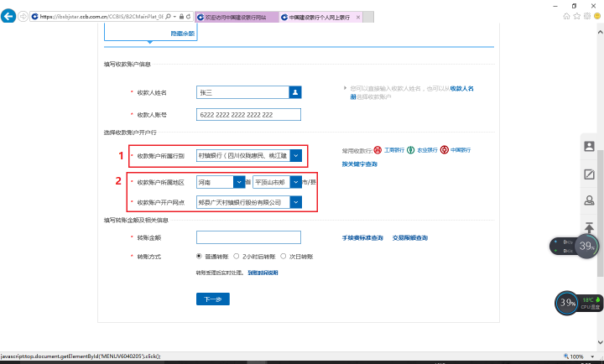Click the browser back arrow button
Screen dimensions: 604x364
tap(9, 16)
